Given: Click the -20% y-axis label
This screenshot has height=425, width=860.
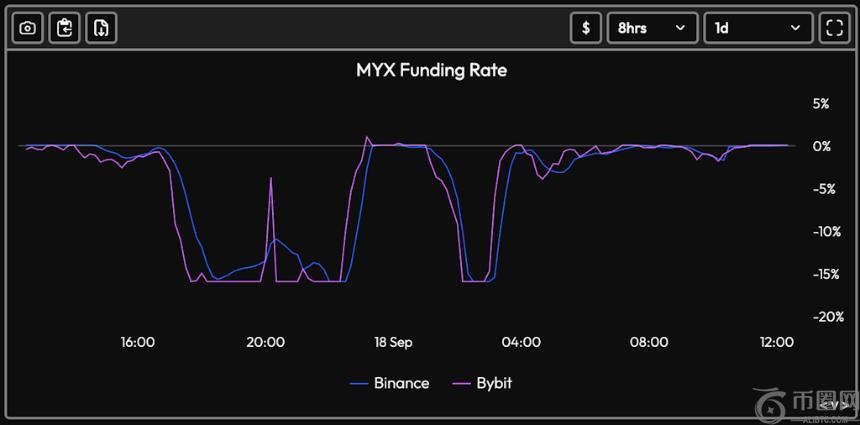Looking at the screenshot, I should 828,317.
